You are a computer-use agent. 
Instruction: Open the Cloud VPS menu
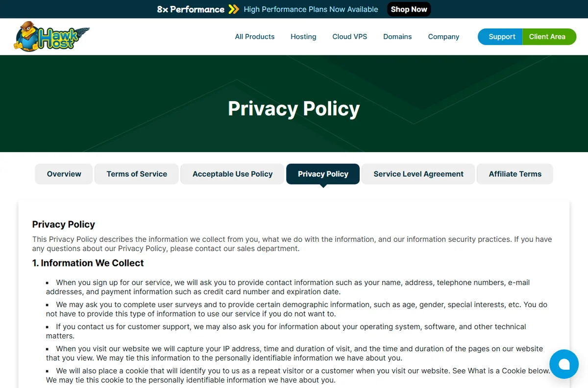(x=349, y=37)
